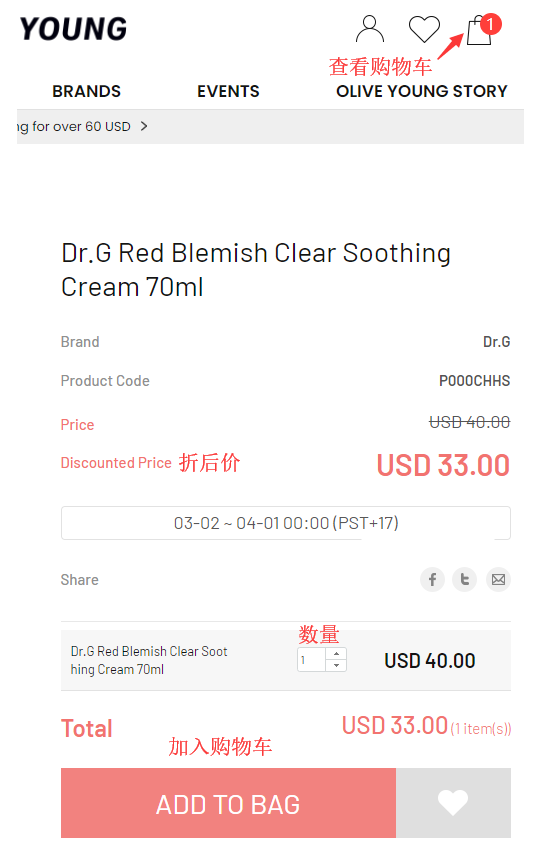Share product via email icon

point(498,579)
